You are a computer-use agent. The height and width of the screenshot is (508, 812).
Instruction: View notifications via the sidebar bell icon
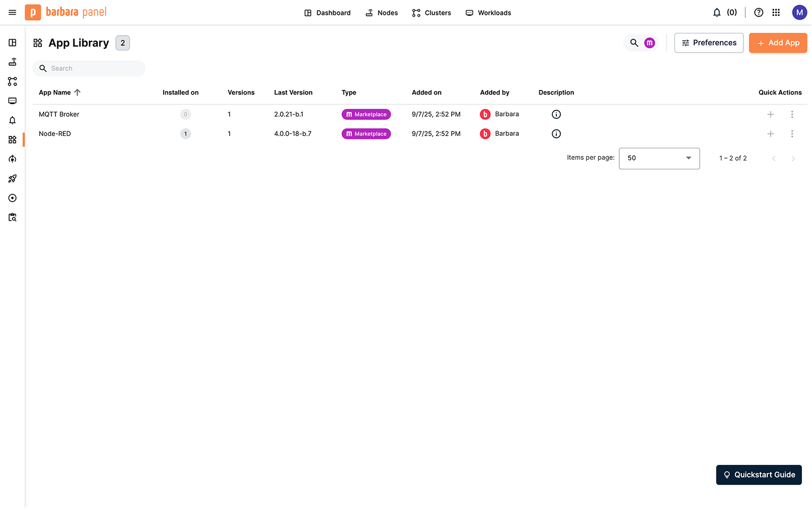coord(12,120)
